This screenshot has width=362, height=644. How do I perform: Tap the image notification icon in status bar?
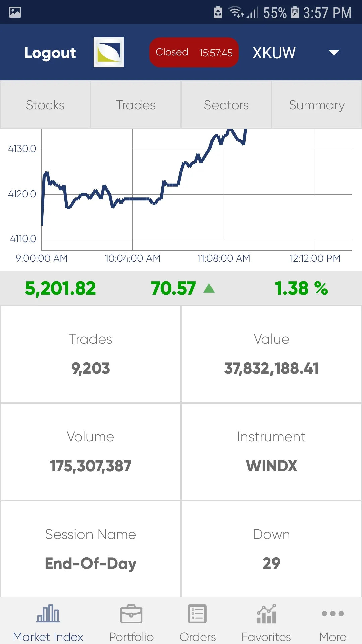[15, 12]
